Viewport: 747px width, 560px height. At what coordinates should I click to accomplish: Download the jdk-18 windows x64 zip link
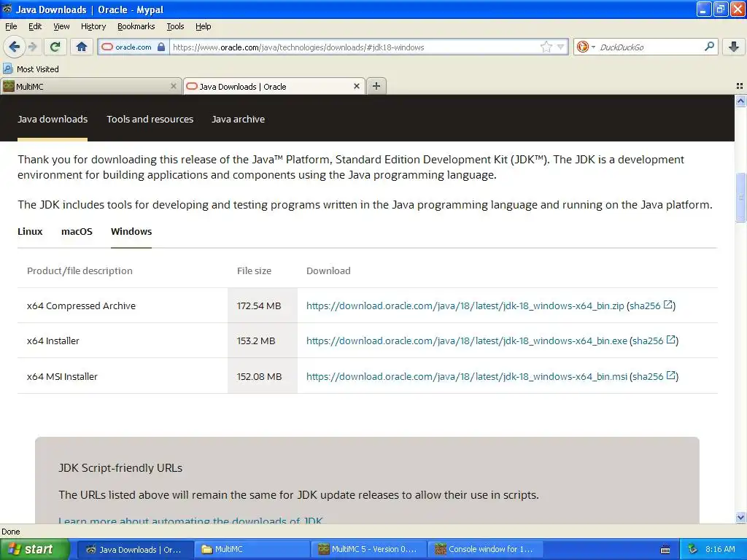tap(465, 306)
